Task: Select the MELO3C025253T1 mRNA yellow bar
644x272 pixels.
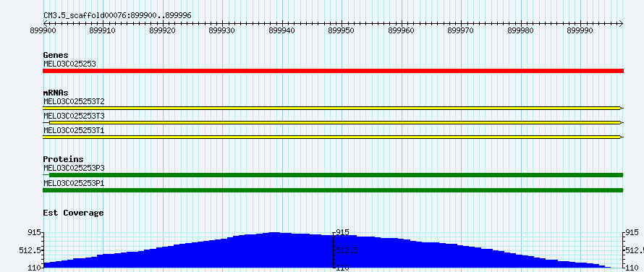Action: click(333, 137)
